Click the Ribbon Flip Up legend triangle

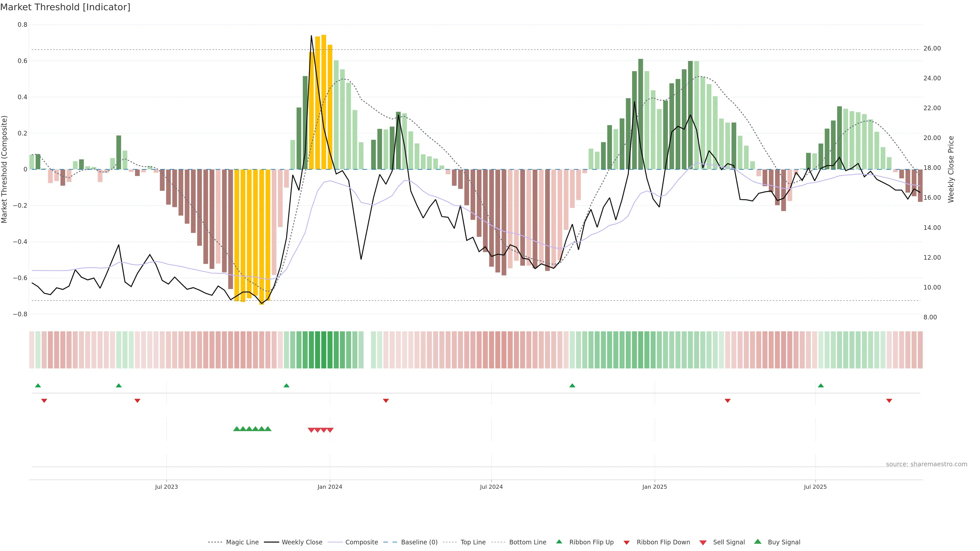[x=559, y=542]
